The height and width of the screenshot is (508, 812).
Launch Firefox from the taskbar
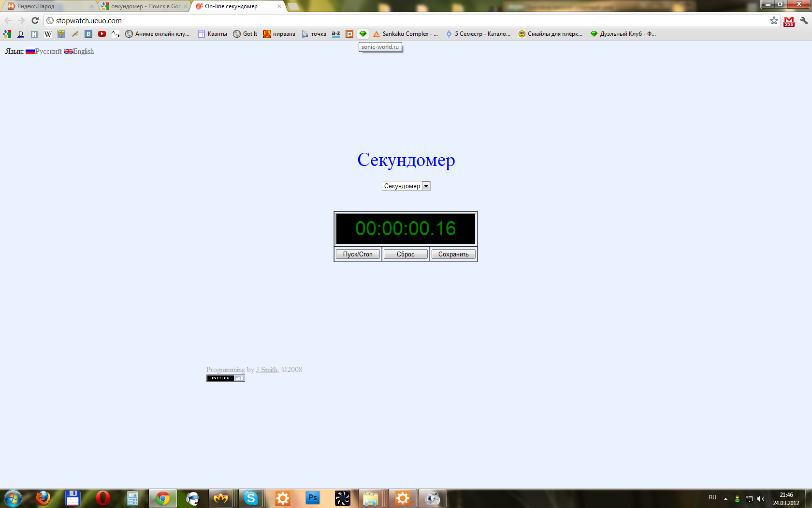pos(43,498)
